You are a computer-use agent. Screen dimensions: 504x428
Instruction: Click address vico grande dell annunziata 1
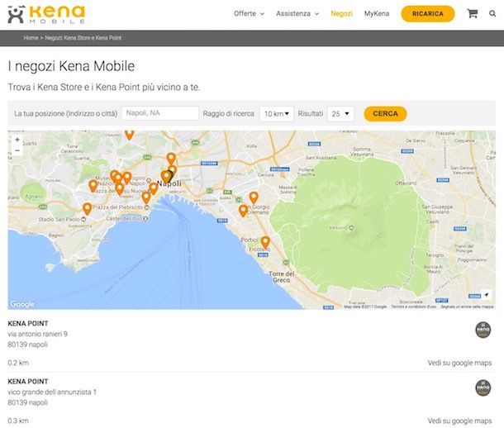click(52, 392)
